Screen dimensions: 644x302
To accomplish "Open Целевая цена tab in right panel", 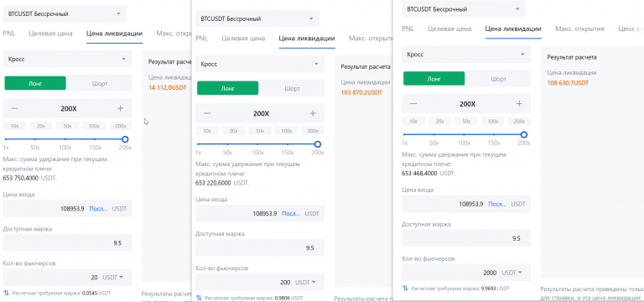I will tap(449, 29).
